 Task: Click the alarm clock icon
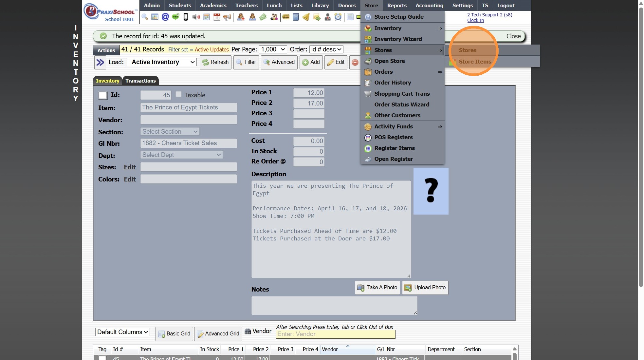pos(338,17)
